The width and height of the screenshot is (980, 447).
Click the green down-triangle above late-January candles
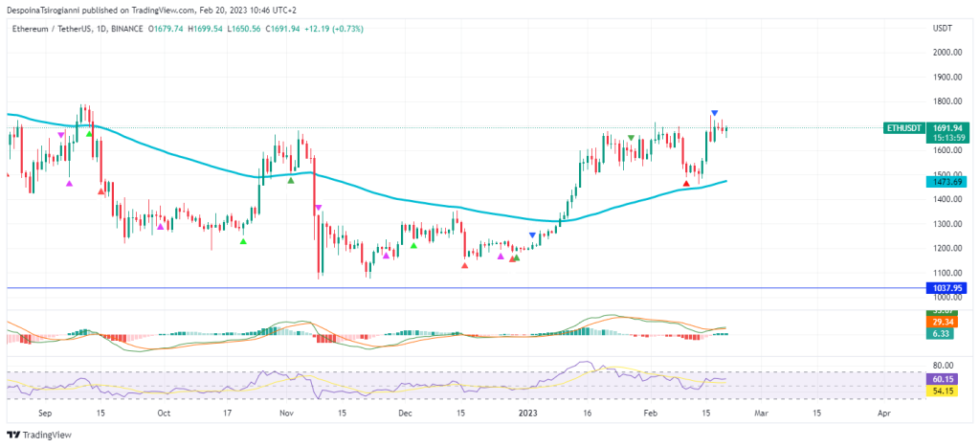[x=631, y=139]
